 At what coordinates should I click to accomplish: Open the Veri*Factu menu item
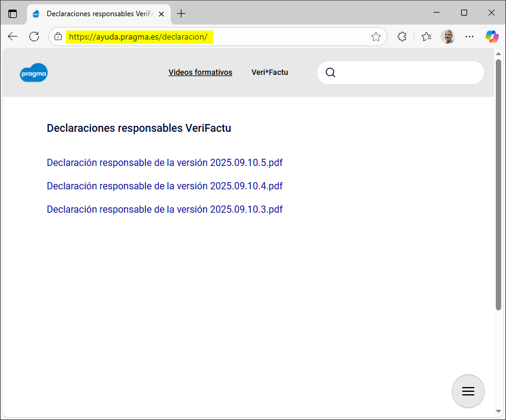tap(270, 72)
